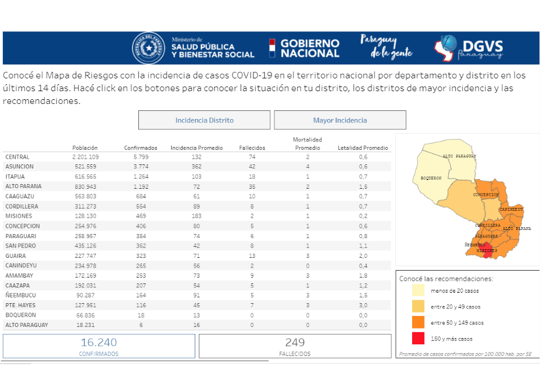This screenshot has width=540, height=392.
Task: Open the Incidencia Distrito view
Action: click(204, 120)
